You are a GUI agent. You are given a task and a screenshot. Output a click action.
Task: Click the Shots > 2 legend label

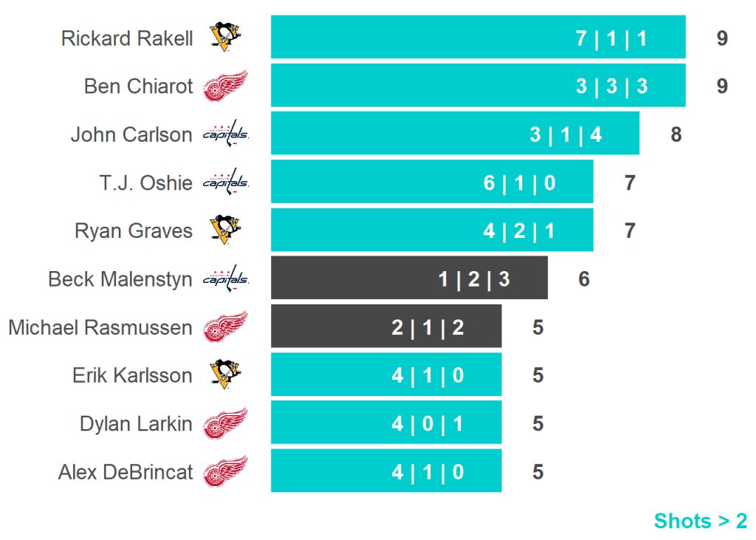[x=700, y=521]
